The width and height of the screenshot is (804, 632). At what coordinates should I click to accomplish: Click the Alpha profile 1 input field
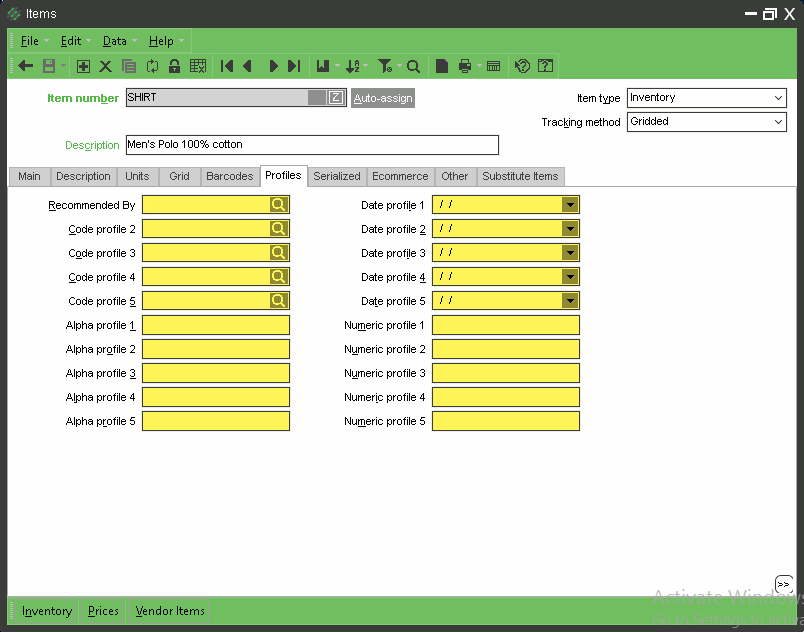(216, 325)
